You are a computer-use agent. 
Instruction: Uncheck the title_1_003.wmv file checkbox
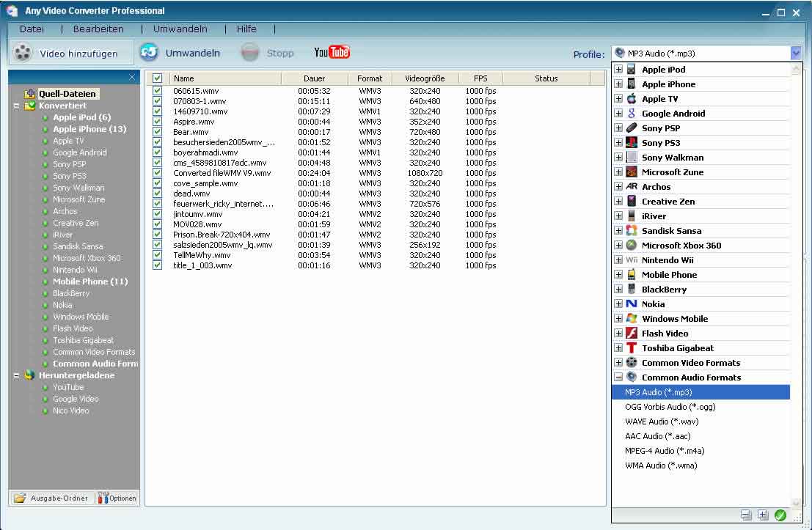click(x=157, y=265)
